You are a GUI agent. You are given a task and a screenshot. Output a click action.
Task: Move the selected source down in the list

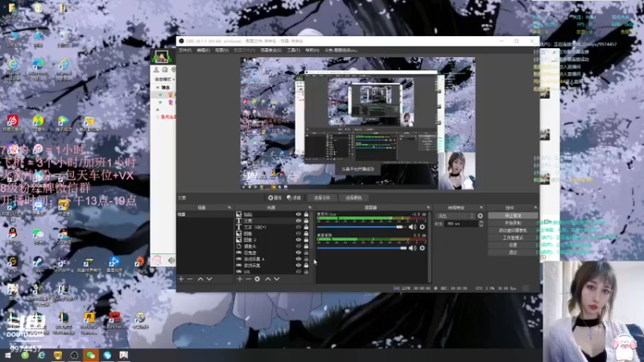pos(277,279)
